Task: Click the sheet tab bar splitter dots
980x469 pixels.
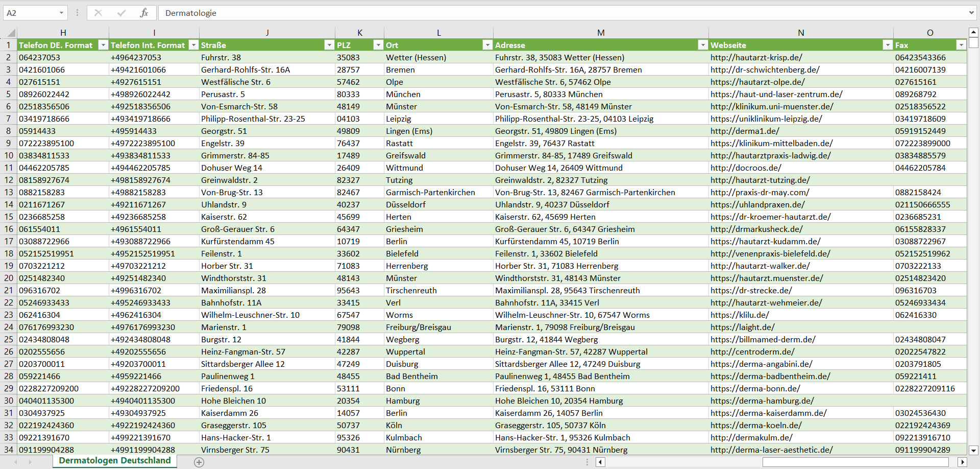Action: [587, 462]
